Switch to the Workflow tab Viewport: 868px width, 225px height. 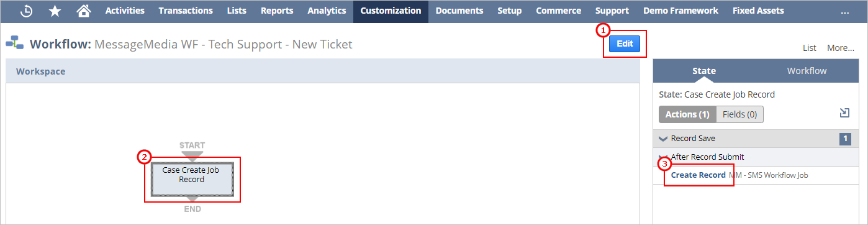pyautogui.click(x=807, y=71)
